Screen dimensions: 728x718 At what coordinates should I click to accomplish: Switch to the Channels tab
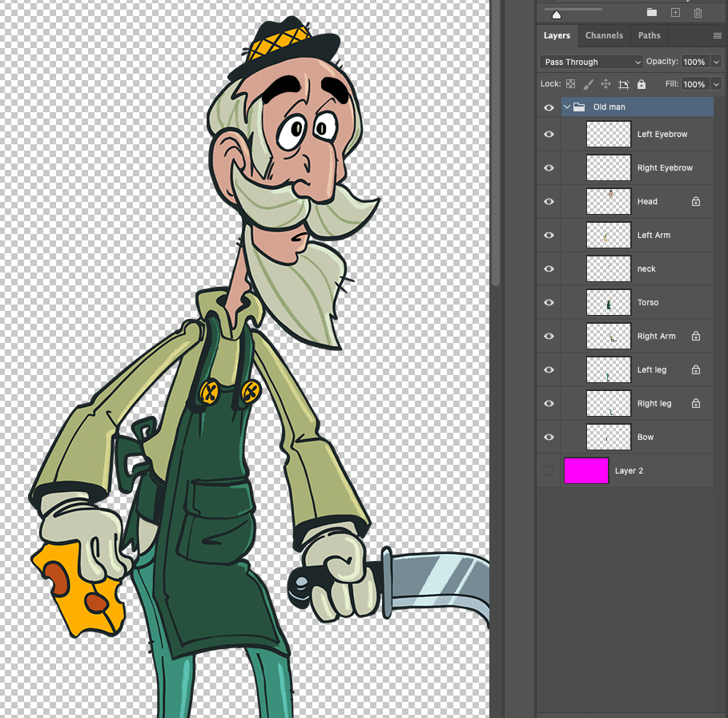pyautogui.click(x=604, y=35)
